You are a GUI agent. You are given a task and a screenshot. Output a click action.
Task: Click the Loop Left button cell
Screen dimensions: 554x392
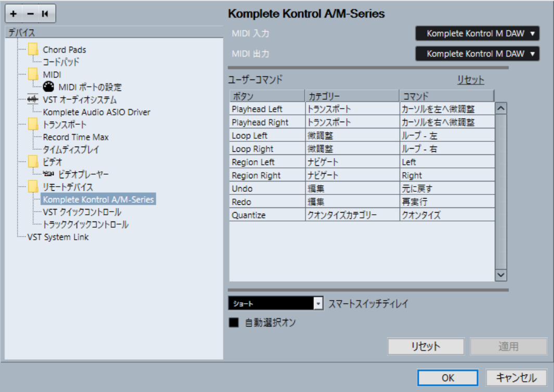click(x=267, y=136)
